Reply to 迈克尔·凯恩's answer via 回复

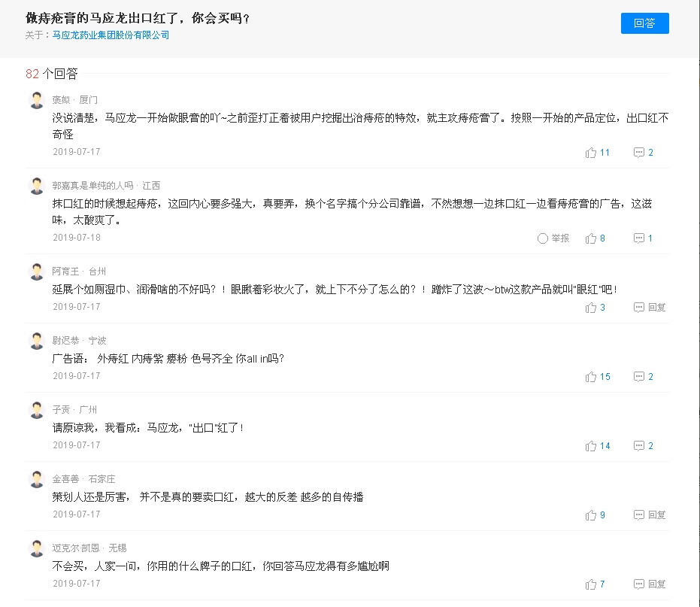coord(650,584)
